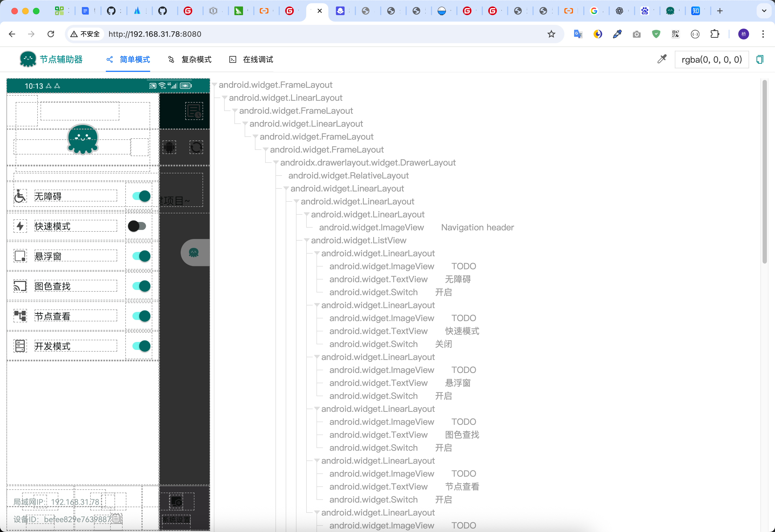
Task: Click the accessibility wheelchair icon in phone preview
Action: (20, 196)
